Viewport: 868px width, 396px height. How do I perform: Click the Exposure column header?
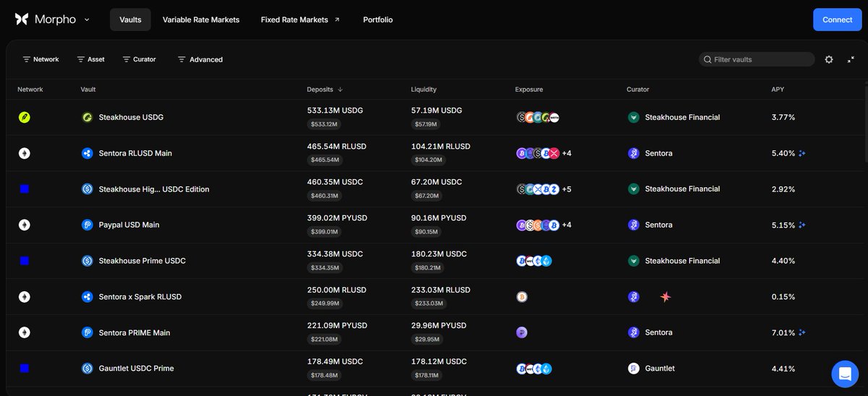[x=529, y=90]
